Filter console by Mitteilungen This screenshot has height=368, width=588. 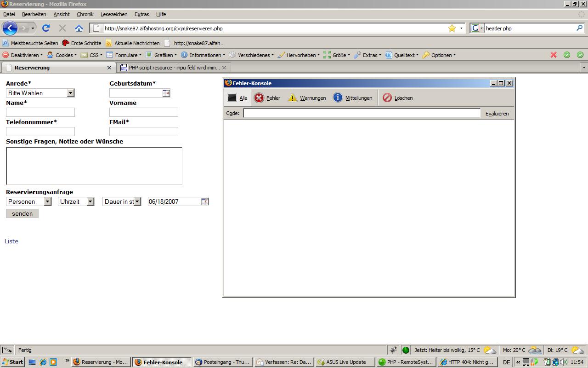353,98
